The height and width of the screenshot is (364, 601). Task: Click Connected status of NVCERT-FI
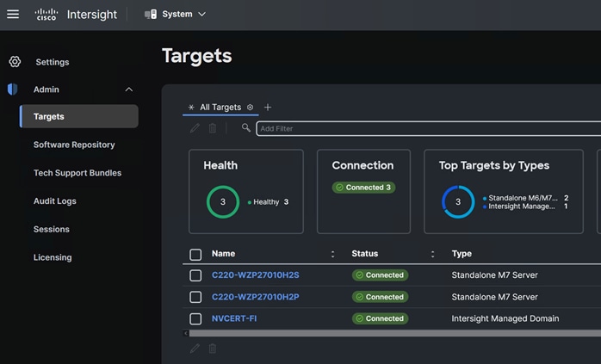380,318
